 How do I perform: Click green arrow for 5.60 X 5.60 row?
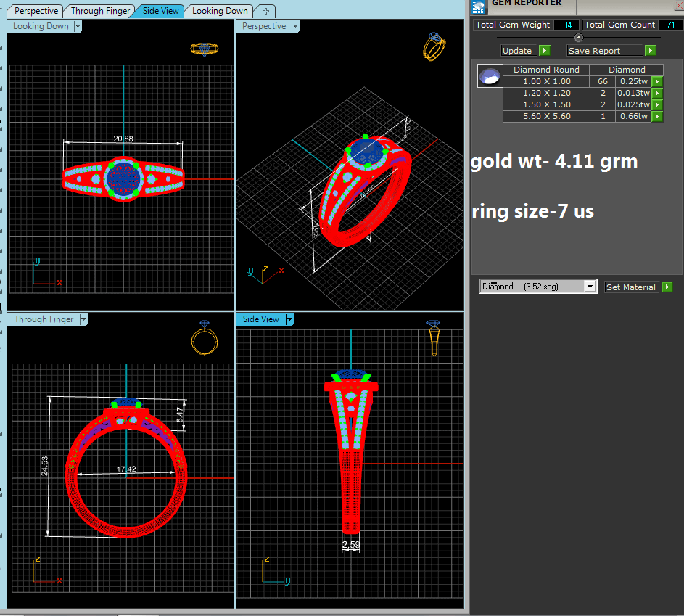coord(657,116)
